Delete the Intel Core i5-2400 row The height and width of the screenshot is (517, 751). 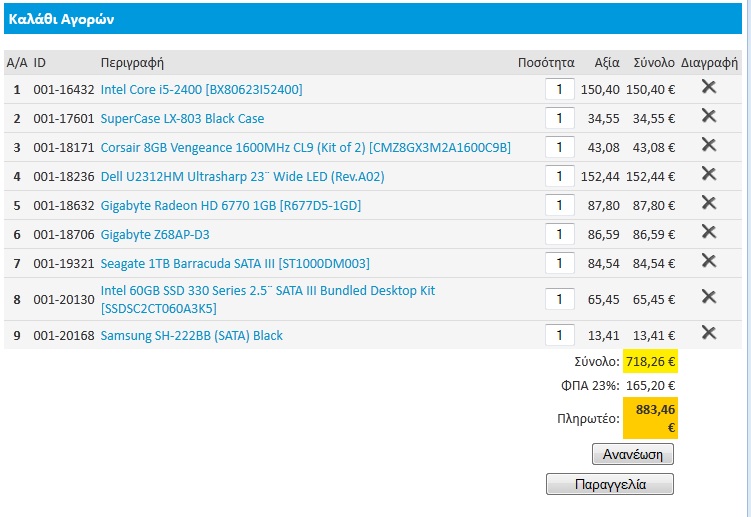point(708,87)
